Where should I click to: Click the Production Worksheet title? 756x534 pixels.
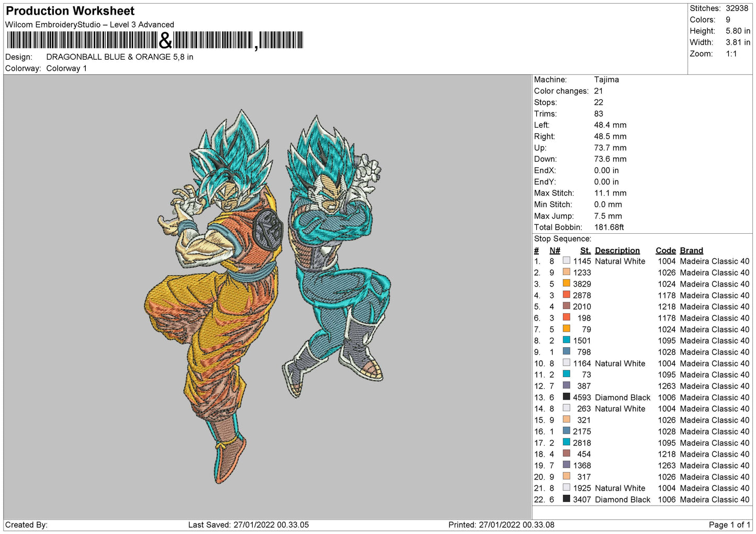click(x=70, y=11)
